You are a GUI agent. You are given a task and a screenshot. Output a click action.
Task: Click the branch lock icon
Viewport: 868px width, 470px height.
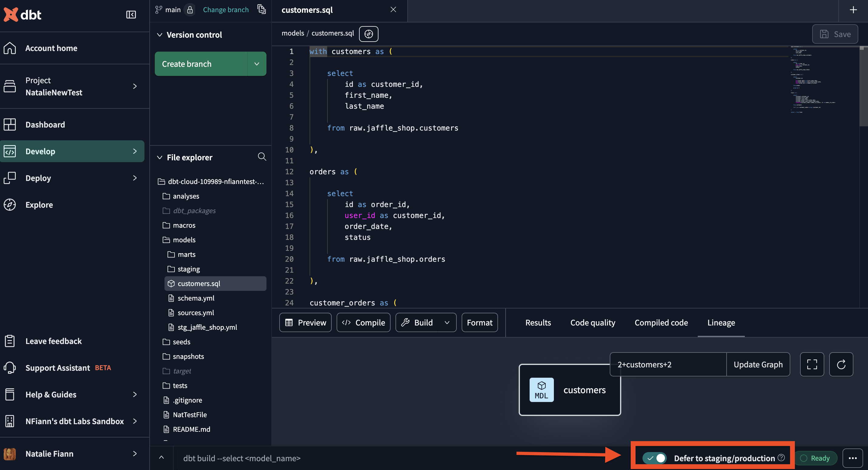pyautogui.click(x=190, y=10)
